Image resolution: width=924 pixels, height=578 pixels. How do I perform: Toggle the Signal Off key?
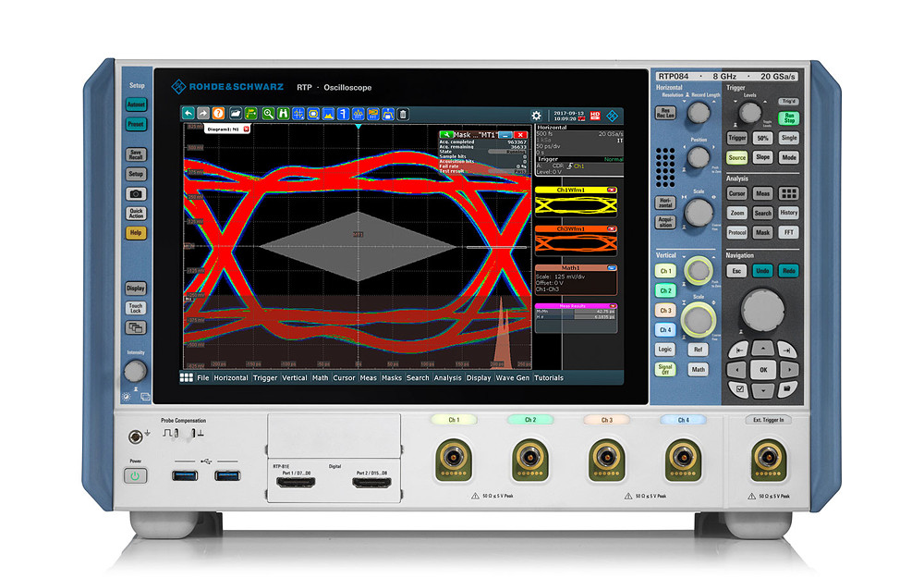click(665, 369)
